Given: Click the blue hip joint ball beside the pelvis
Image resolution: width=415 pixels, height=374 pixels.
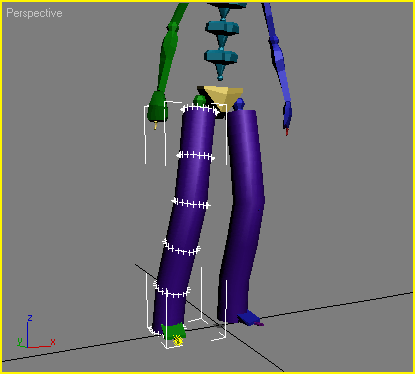Looking at the screenshot, I should [x=239, y=105].
